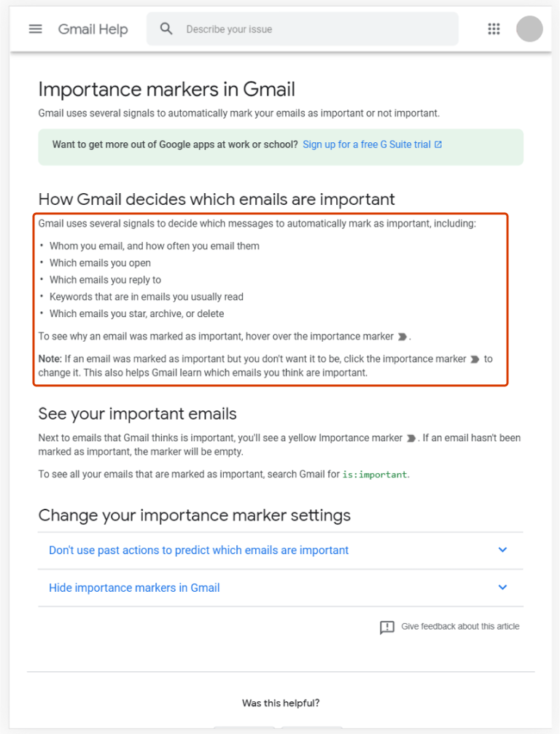Click the magnifying glass search icon
The image size is (560, 734).
[x=166, y=29]
